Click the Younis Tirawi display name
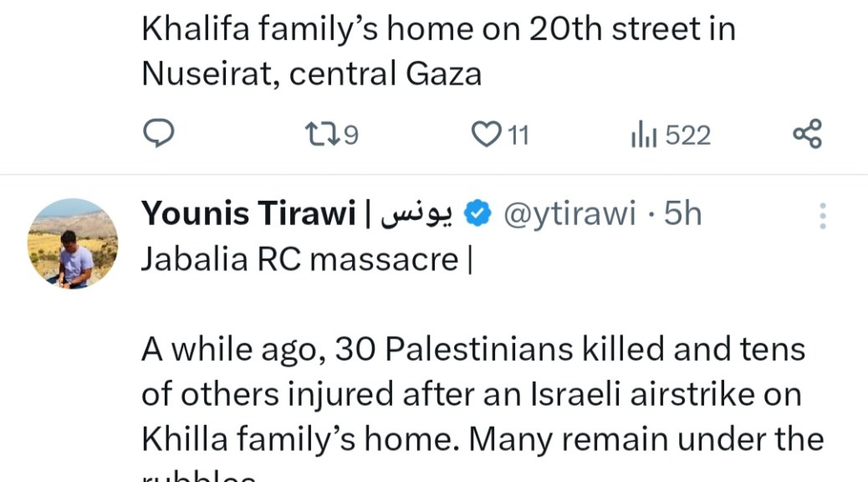This screenshot has height=482, width=868. [x=248, y=215]
